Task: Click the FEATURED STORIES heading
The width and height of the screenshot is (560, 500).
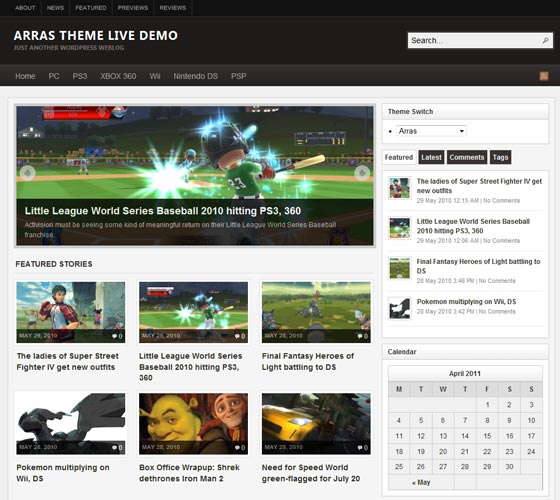Action: click(54, 264)
